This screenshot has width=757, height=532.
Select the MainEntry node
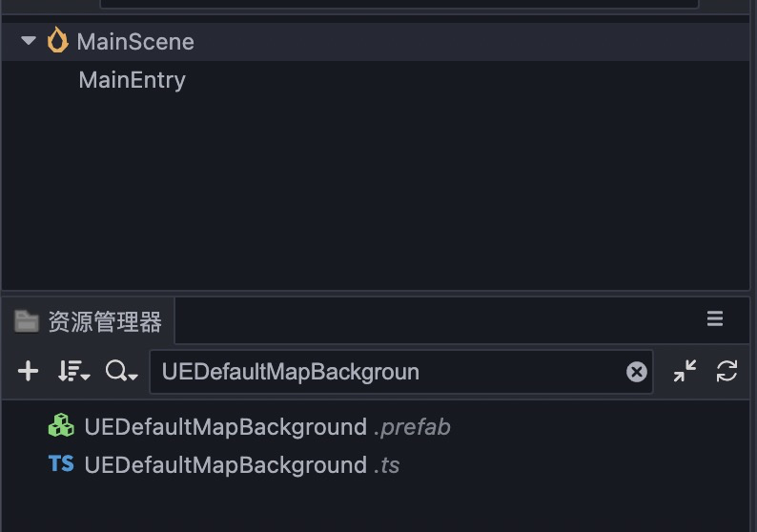tap(132, 80)
